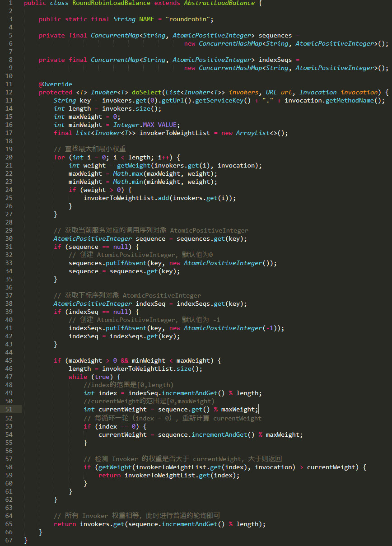Click the while (true) statement
Image resolution: width=392 pixels, height=546 pixels.
click(x=89, y=377)
